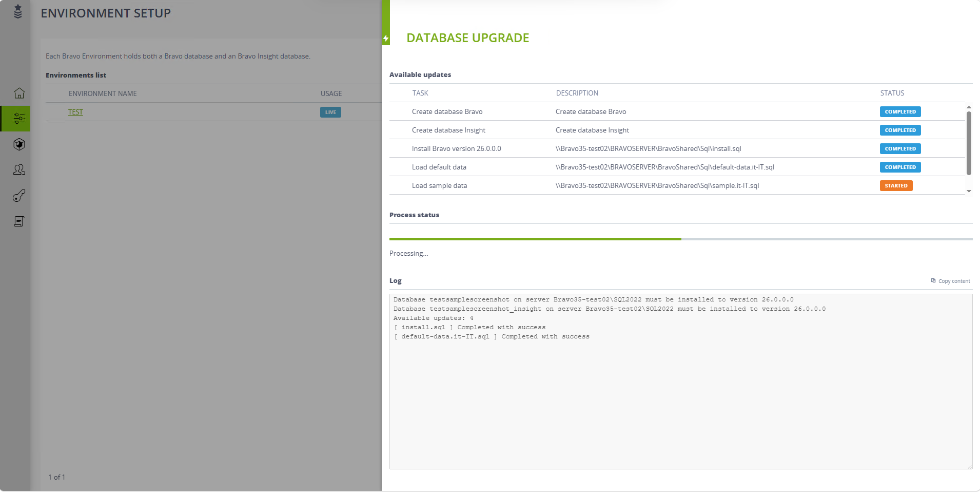Viewport: 980px width, 493px height.
Task: Click the 'Create database Bravo' description cell
Action: (591, 111)
